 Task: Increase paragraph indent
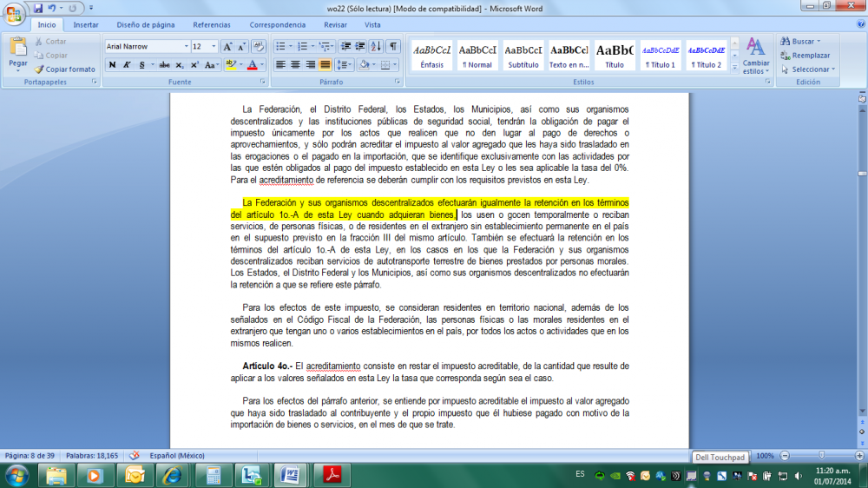pyautogui.click(x=360, y=47)
